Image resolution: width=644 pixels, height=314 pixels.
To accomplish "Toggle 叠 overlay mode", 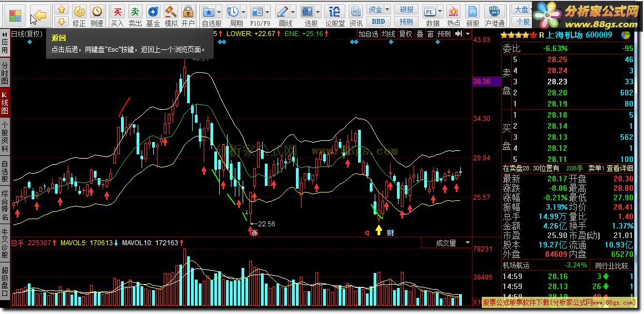I will point(420,34).
